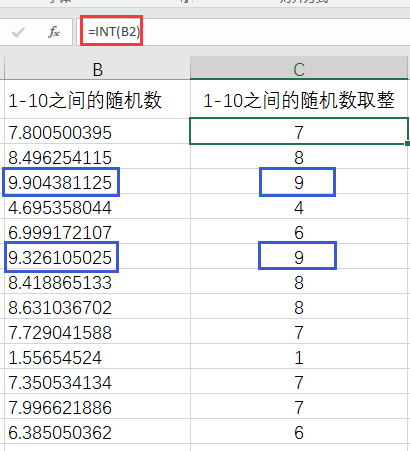The image size is (410, 451).
Task: Select cell with value 7.800500395
Action: pyautogui.click(x=97, y=132)
